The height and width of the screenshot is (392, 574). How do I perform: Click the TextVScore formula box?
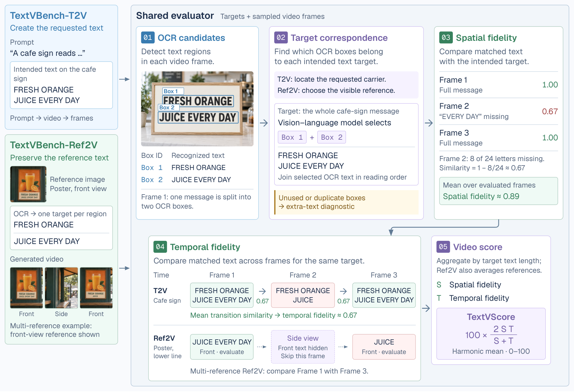491,334
